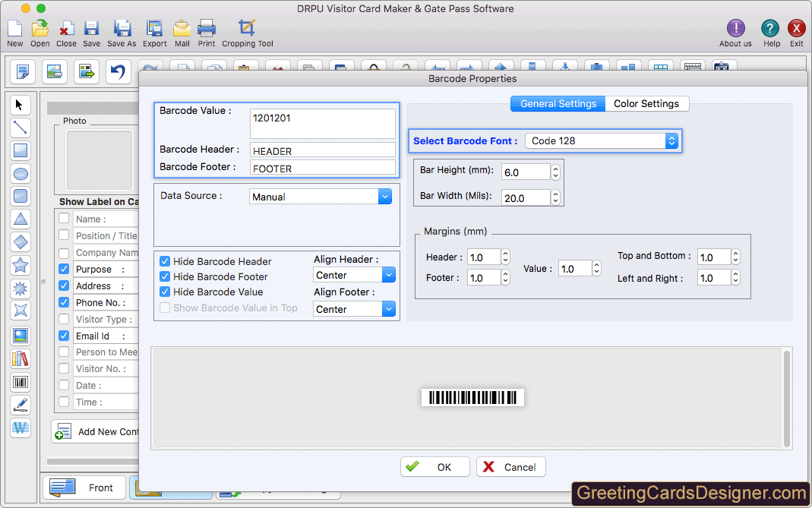Uncheck the Phone No. checkbox
Image resolution: width=812 pixels, height=508 pixels.
[x=64, y=302]
